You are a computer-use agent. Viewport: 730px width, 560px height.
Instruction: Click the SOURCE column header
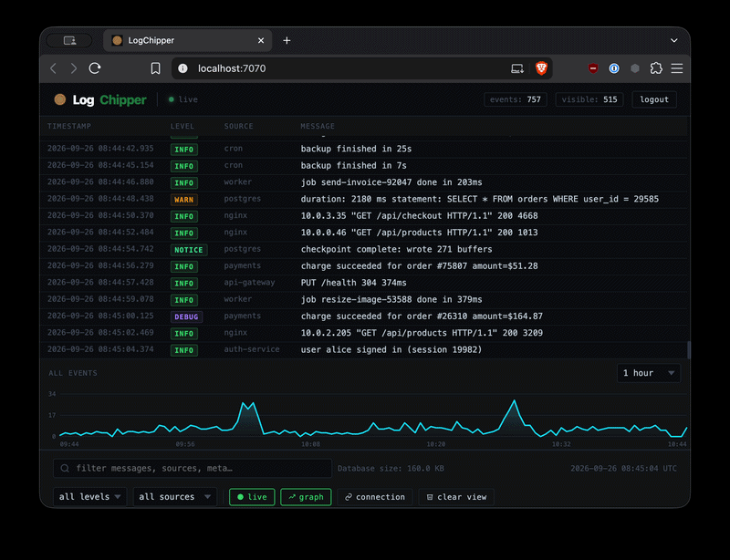238,126
